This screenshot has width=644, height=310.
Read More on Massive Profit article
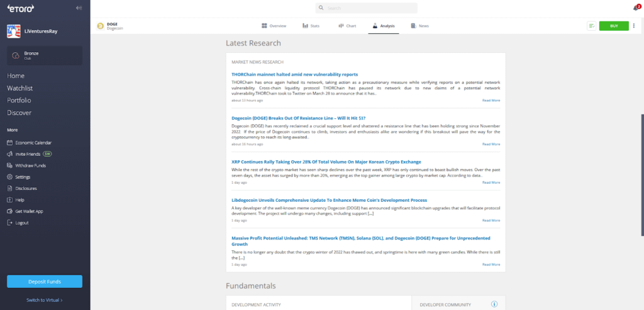491,265
